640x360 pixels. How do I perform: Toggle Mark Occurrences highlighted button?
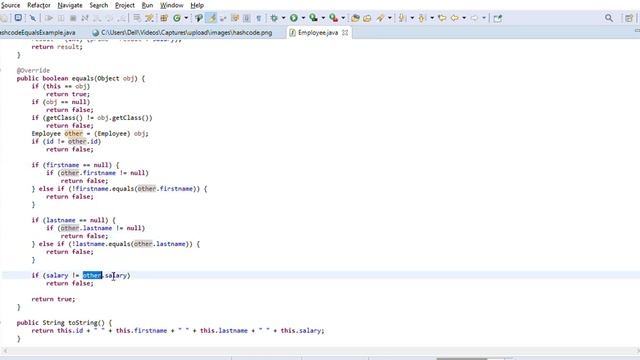tap(212, 18)
